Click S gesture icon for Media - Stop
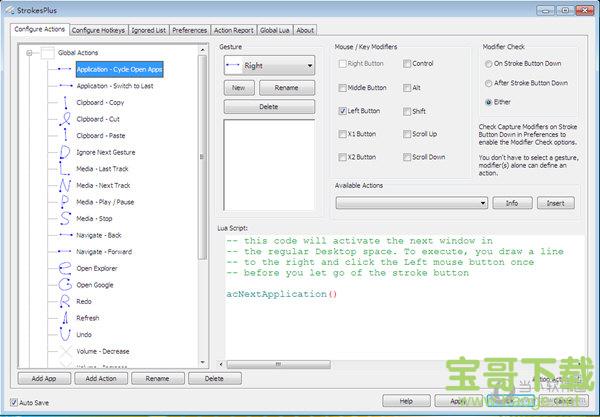The width and height of the screenshot is (600, 417). (x=65, y=218)
